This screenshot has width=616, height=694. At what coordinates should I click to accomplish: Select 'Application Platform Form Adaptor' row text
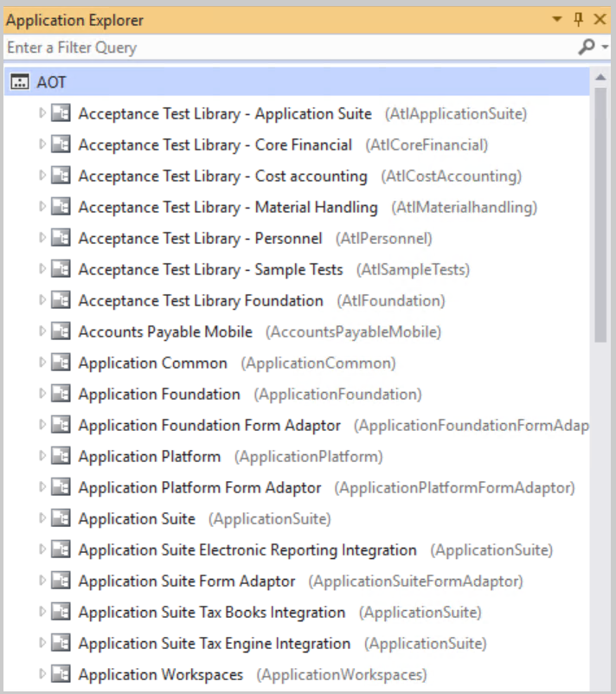pos(200,488)
